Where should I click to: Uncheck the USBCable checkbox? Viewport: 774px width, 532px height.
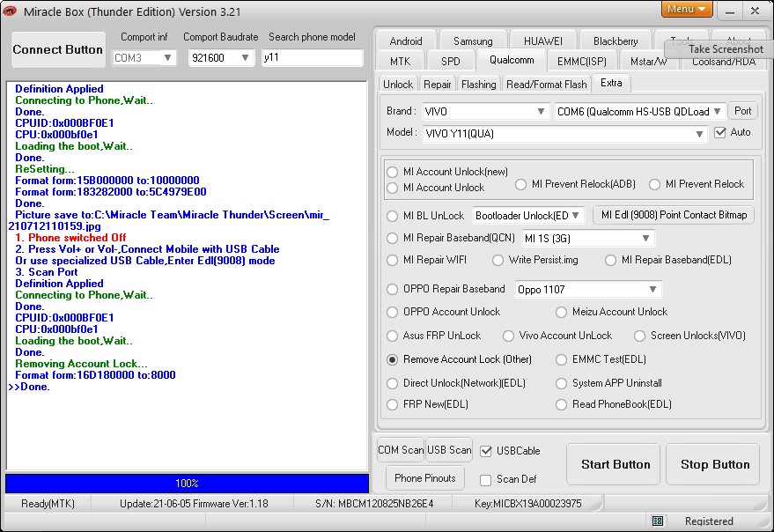486,451
